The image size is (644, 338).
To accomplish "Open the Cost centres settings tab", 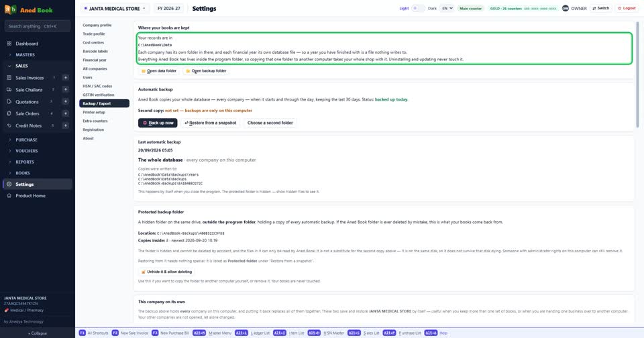I will click(104, 42).
